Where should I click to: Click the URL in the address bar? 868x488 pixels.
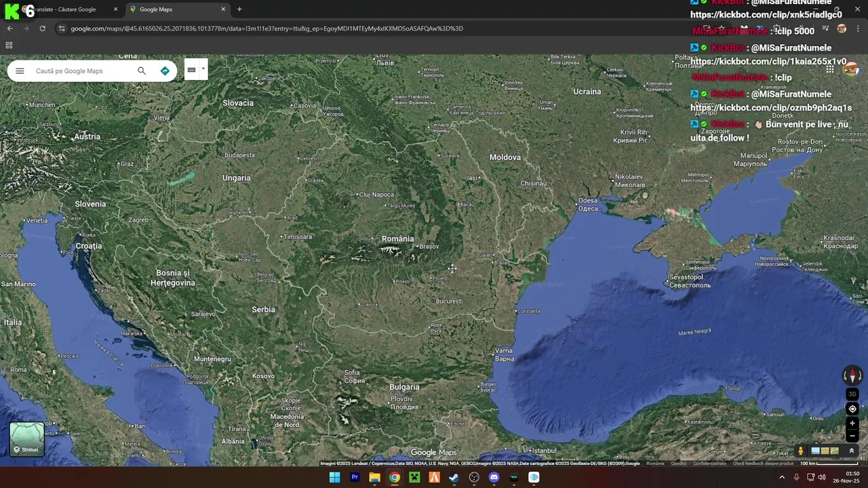(x=267, y=28)
